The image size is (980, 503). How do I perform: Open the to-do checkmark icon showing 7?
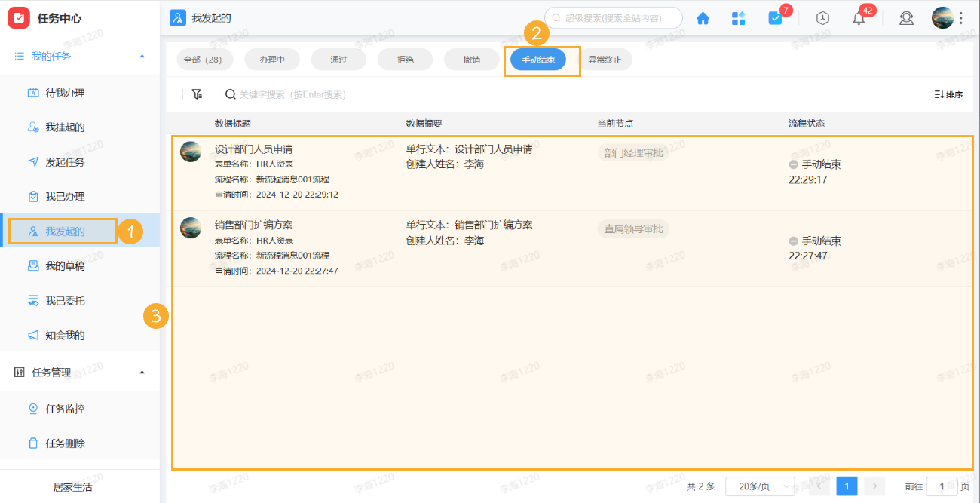776,17
